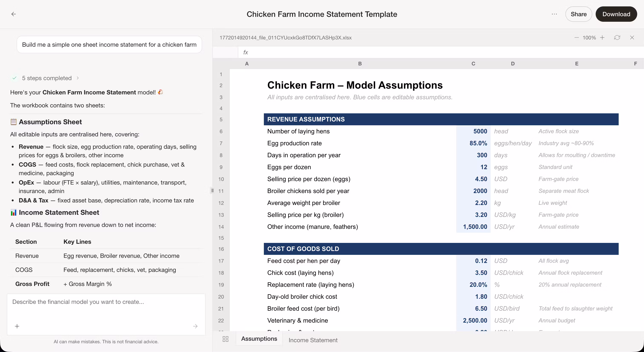Click the 5000 laying hens cell

point(473,131)
